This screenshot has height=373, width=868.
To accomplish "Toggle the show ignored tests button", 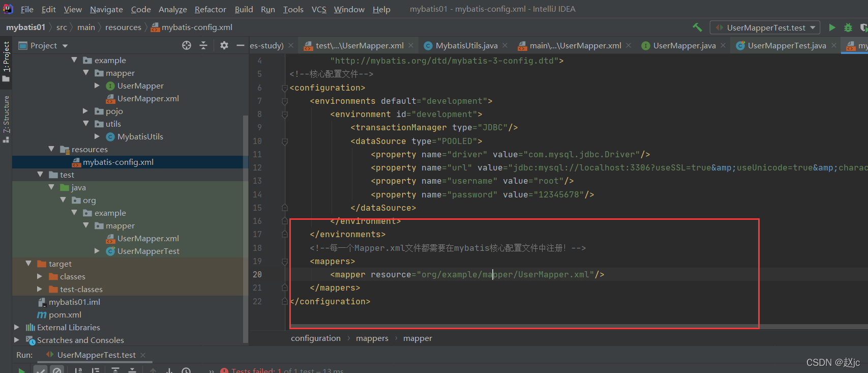I will tap(57, 369).
